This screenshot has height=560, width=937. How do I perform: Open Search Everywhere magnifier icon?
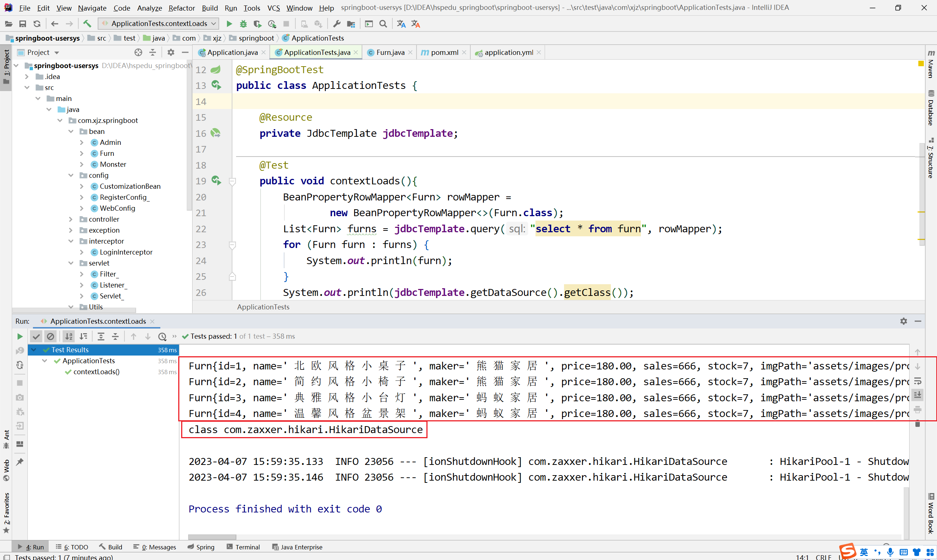coord(383,24)
